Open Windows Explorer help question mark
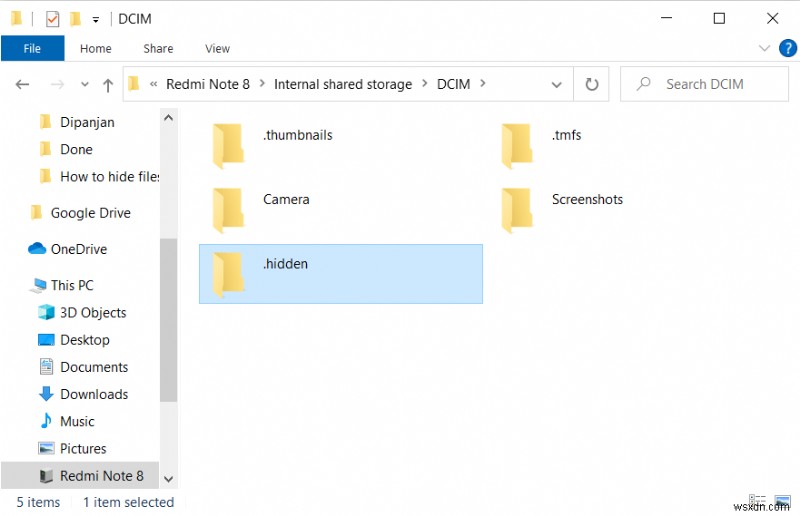The image size is (800, 516). click(x=784, y=48)
